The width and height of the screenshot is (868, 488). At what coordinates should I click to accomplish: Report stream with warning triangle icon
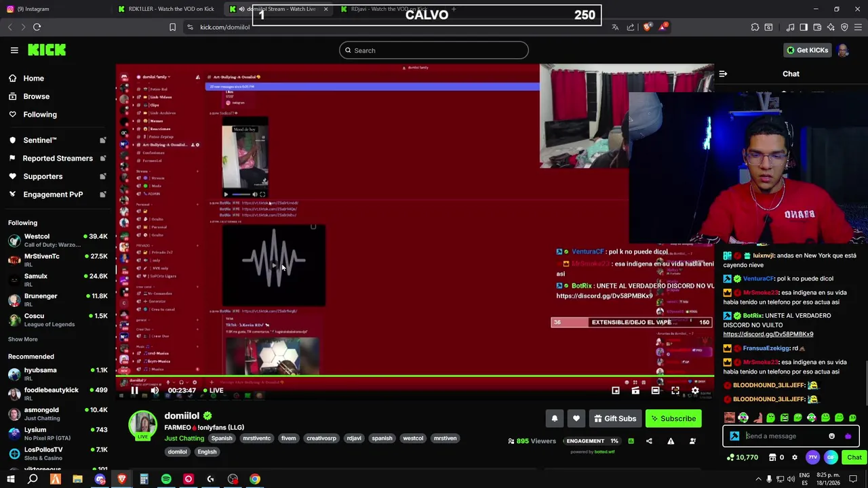point(671,441)
